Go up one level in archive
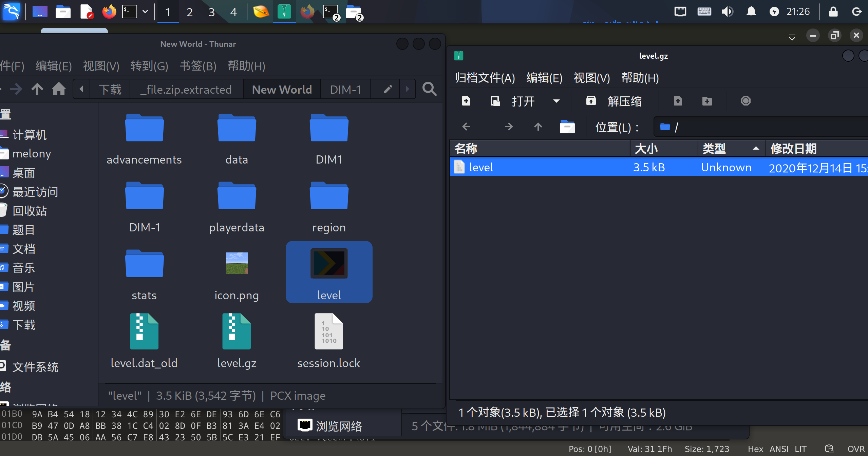Screen dimensions: 868x456 [x=538, y=127]
